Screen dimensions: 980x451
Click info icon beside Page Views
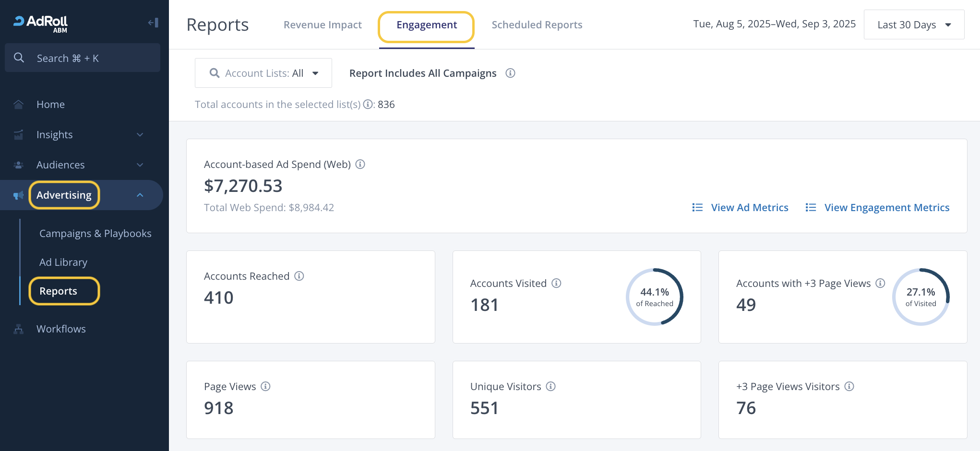point(265,386)
